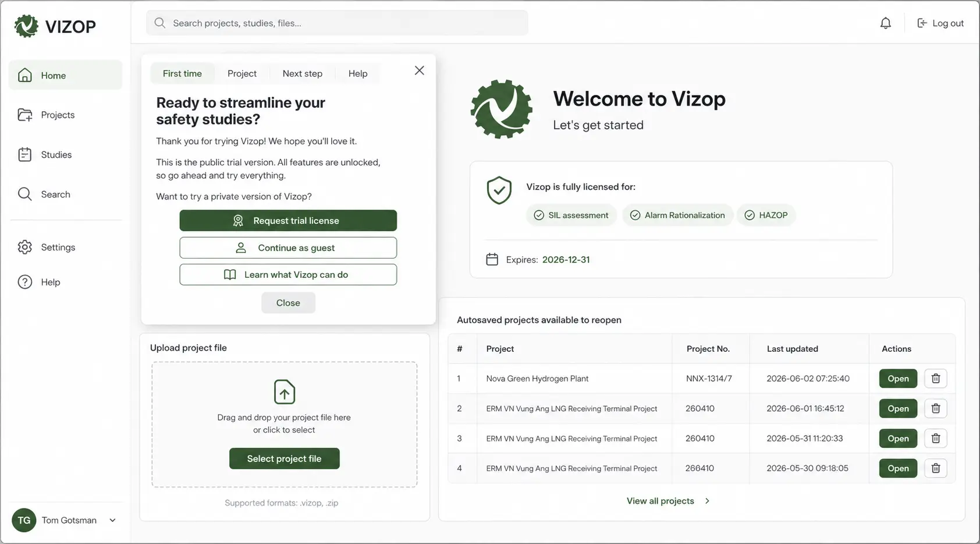Click the Last updated column header

coord(792,349)
